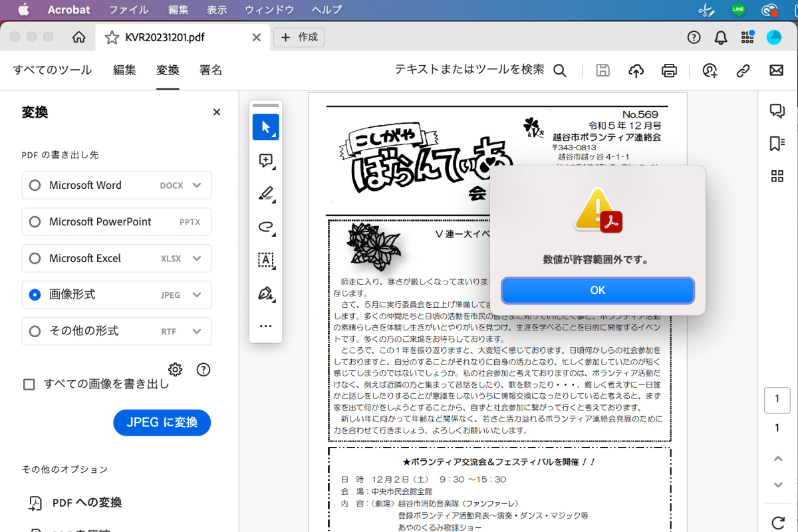
Task: Open PDF への変換 option
Action: coord(75,503)
